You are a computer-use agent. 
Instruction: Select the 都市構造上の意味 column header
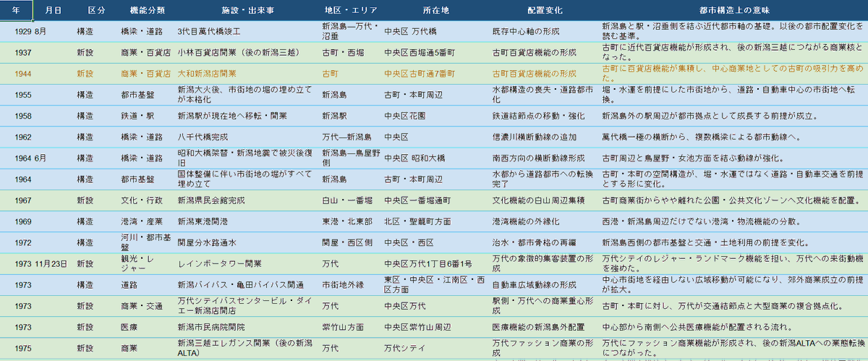click(x=733, y=11)
